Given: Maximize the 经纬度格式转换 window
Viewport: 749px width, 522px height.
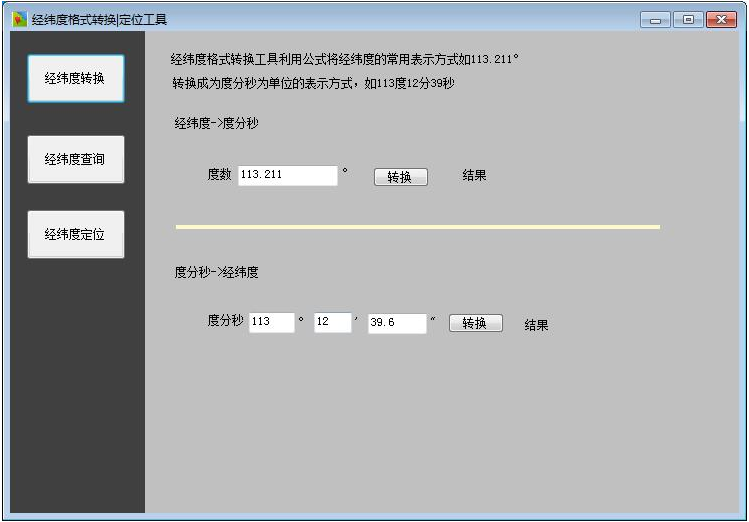Looking at the screenshot, I should (x=688, y=20).
